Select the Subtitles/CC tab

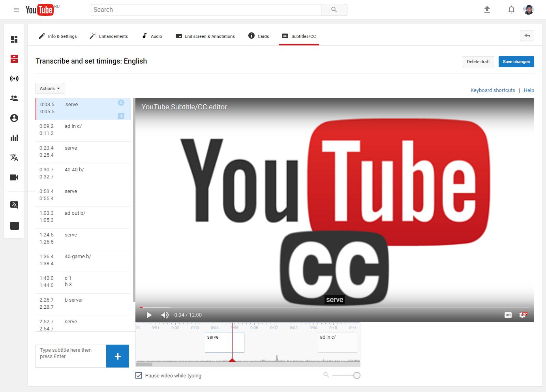299,36
